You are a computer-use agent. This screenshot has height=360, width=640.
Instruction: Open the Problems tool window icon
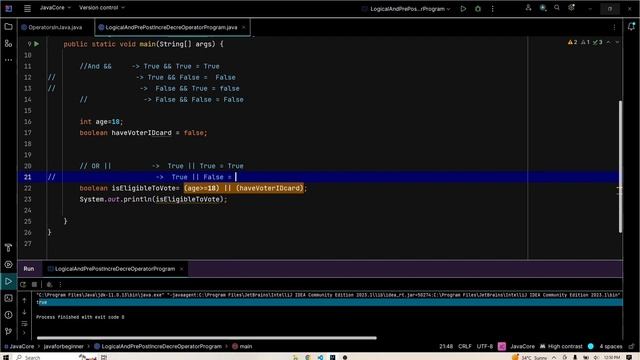pyautogui.click(x=8, y=315)
